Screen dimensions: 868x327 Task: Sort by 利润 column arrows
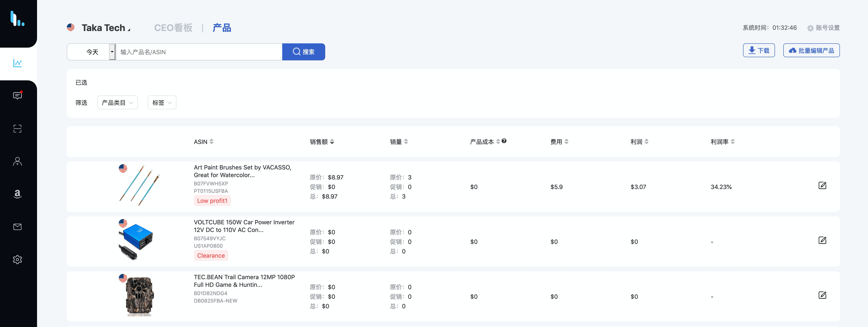pyautogui.click(x=646, y=142)
